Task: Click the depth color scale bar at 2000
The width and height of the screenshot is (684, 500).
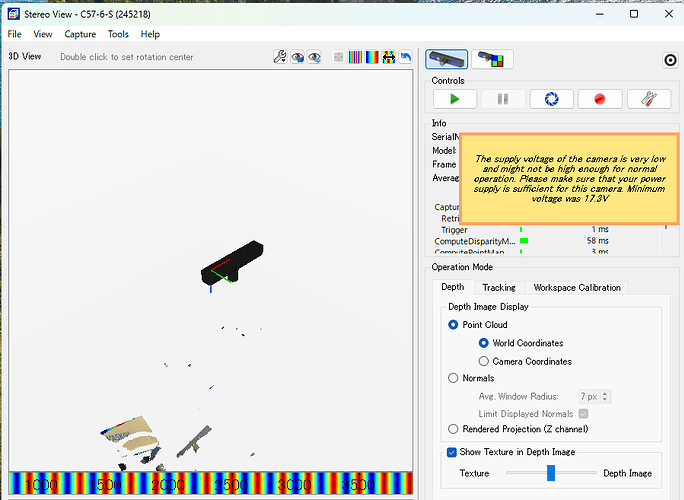Action: tap(168, 484)
